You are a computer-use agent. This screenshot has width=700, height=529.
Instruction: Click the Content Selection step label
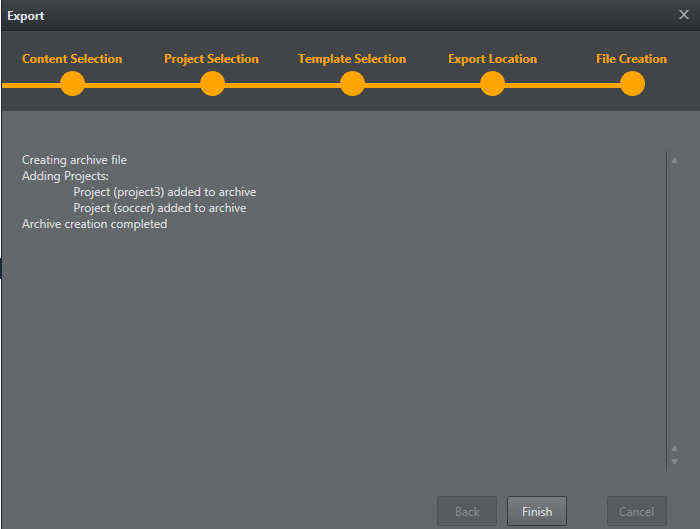[72, 59]
